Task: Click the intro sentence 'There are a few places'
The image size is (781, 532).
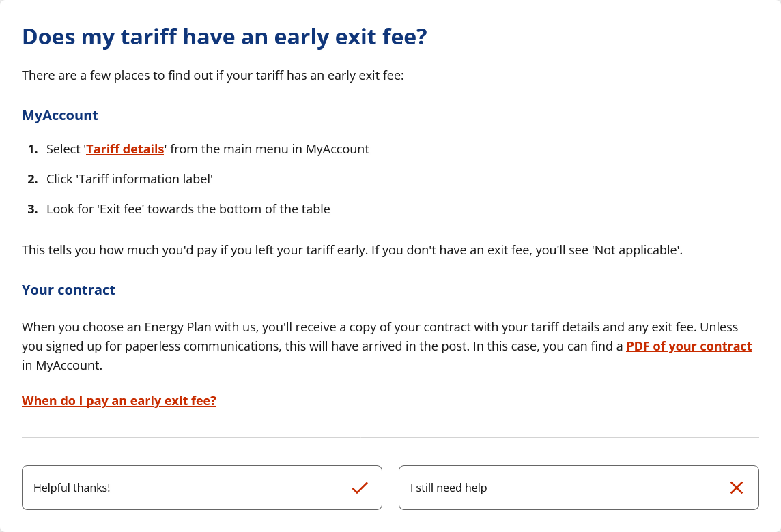Action: (213, 75)
